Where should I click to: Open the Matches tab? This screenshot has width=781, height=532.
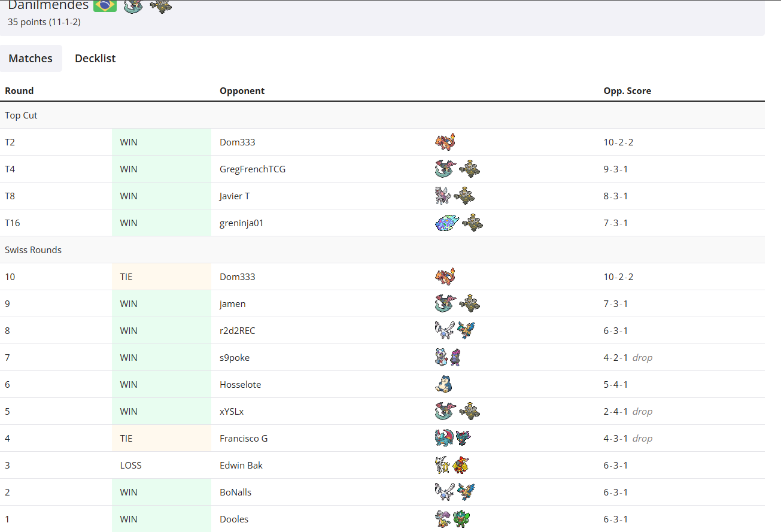(31, 58)
